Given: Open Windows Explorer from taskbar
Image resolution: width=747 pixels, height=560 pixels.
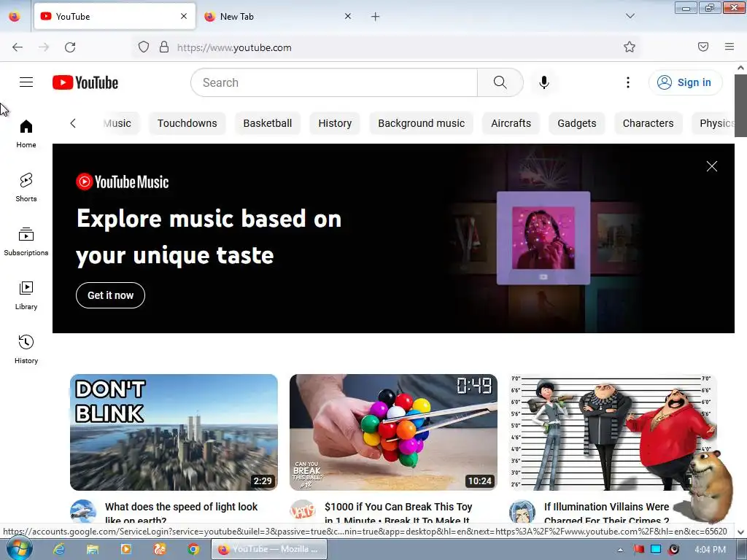Looking at the screenshot, I should coord(93,549).
